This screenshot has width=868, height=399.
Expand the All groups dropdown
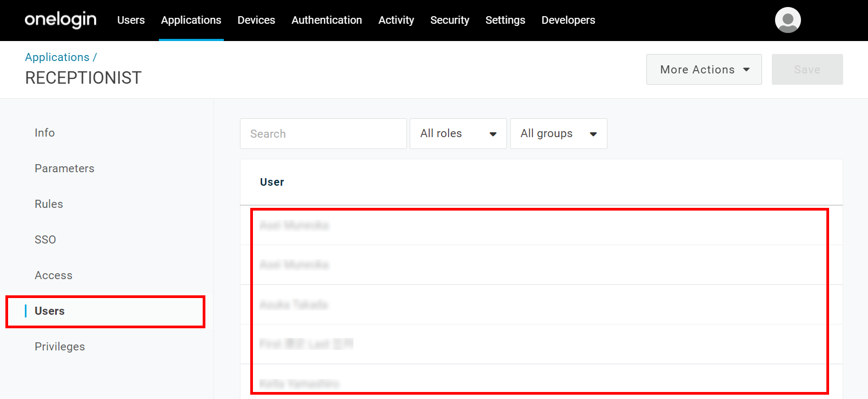click(559, 133)
